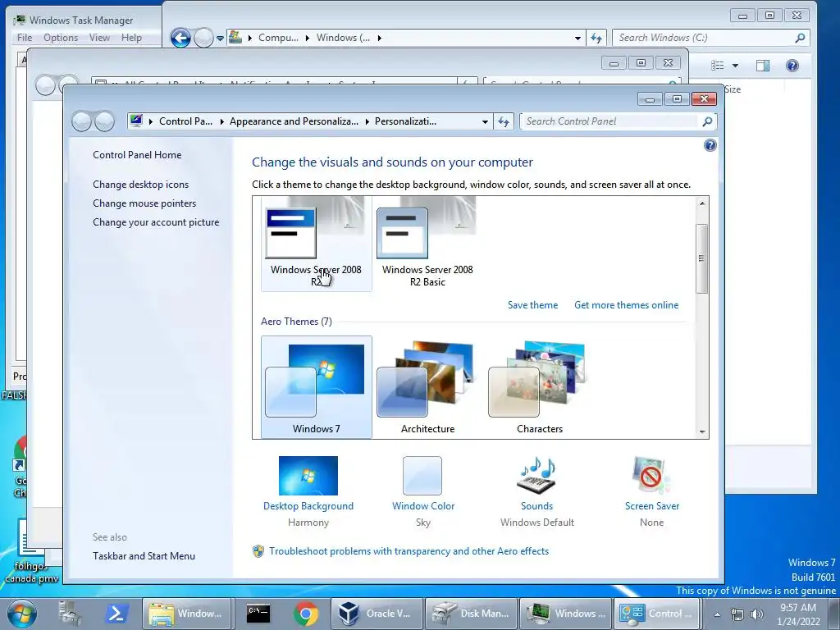Click Get more themes online
This screenshot has height=630, width=840.
(x=626, y=305)
